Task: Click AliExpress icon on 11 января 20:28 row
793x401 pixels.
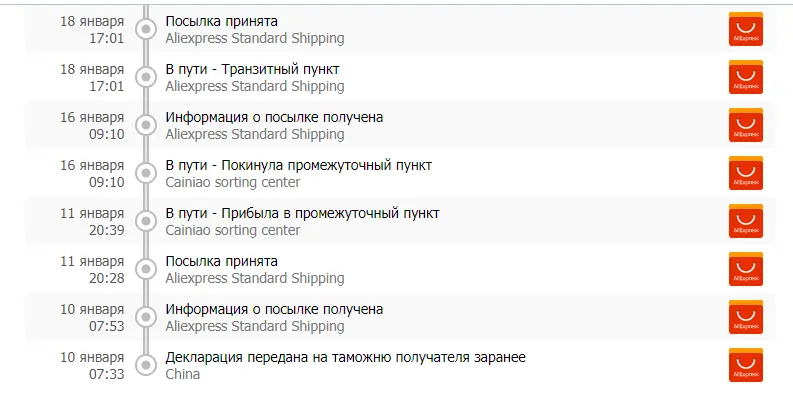Action: click(x=745, y=270)
